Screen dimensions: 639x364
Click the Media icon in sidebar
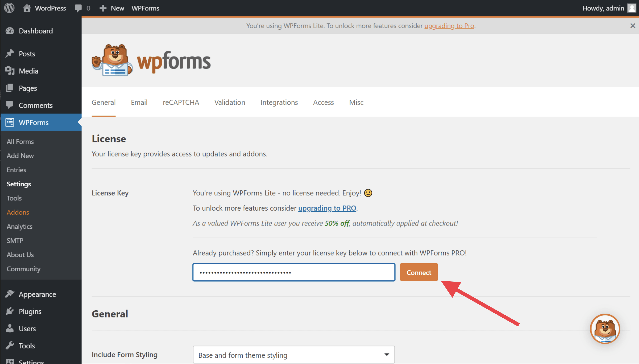[x=10, y=71]
